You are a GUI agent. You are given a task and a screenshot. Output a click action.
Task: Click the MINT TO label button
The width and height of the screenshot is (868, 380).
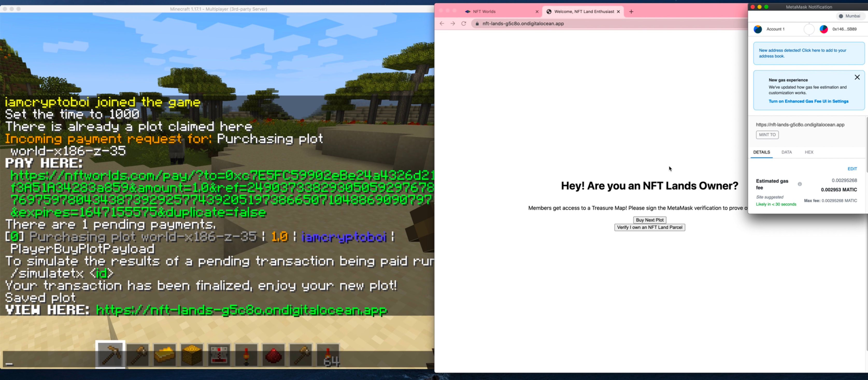[767, 135]
